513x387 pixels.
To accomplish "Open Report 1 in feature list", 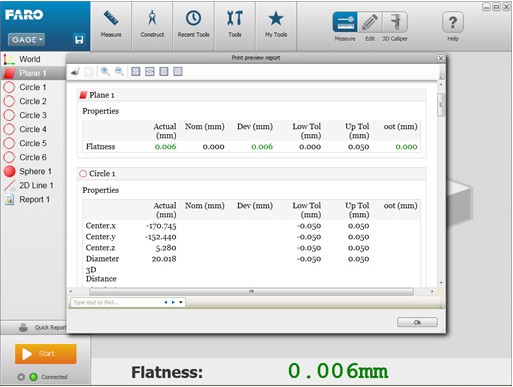I will tap(34, 199).
